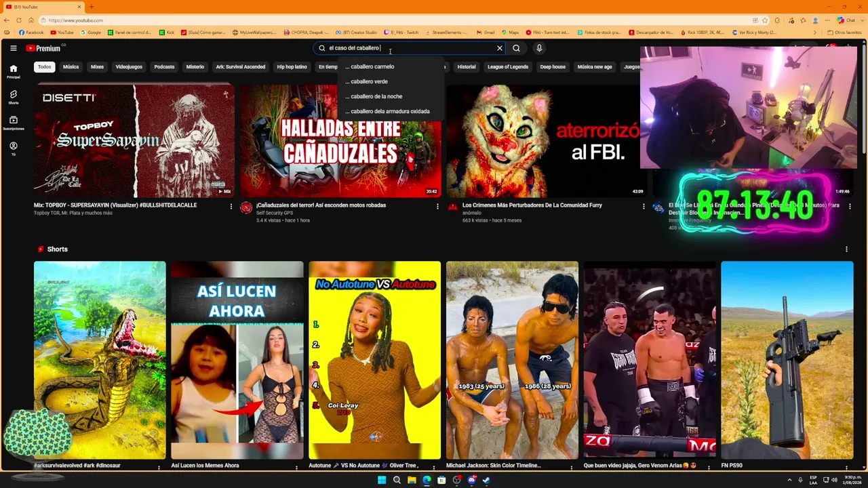Open Suscripciones in the left sidebar
The image size is (868, 488).
[13, 123]
